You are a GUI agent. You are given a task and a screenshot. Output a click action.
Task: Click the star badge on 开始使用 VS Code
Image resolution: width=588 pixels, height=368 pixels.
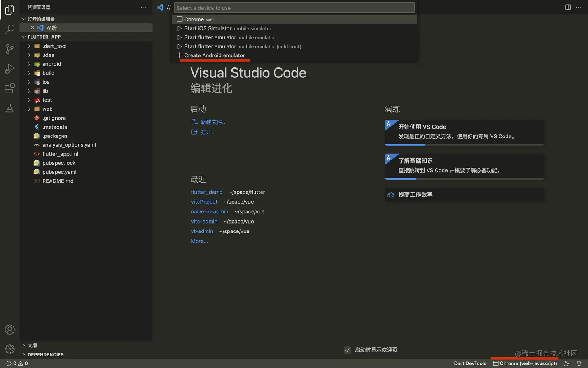click(x=388, y=124)
